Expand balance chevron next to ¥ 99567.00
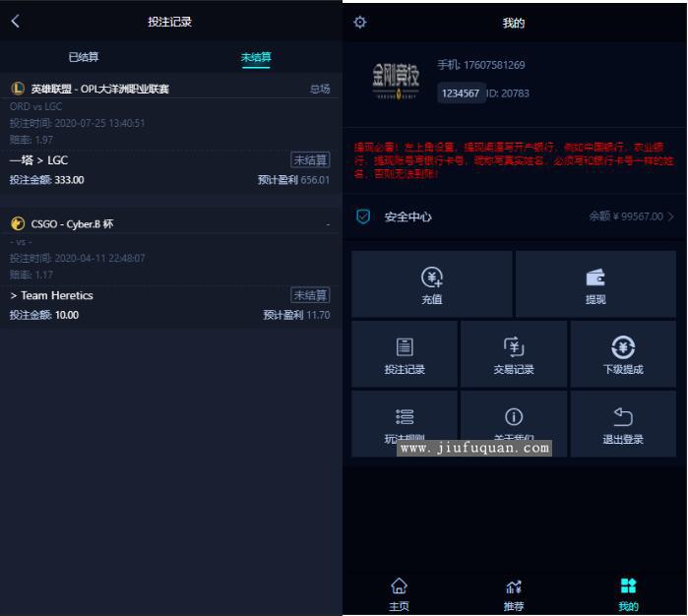The width and height of the screenshot is (688, 616). click(671, 216)
